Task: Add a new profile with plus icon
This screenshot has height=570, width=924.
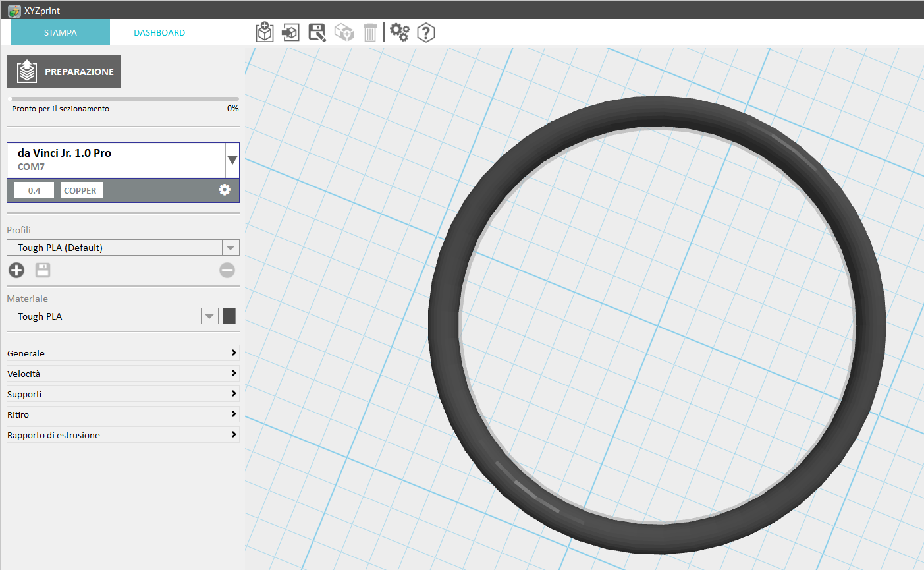Action: point(16,270)
